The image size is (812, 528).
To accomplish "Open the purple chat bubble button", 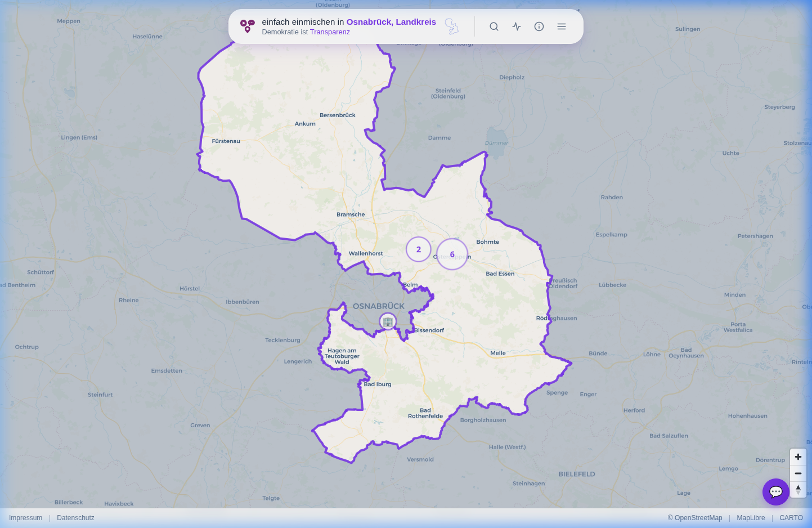I will pos(776,492).
